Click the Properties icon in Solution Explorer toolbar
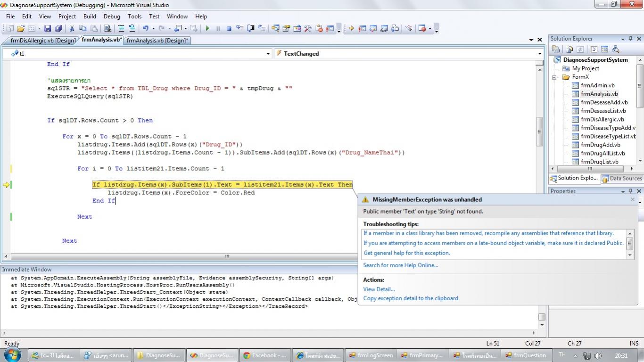The height and width of the screenshot is (362, 644). 556,49
